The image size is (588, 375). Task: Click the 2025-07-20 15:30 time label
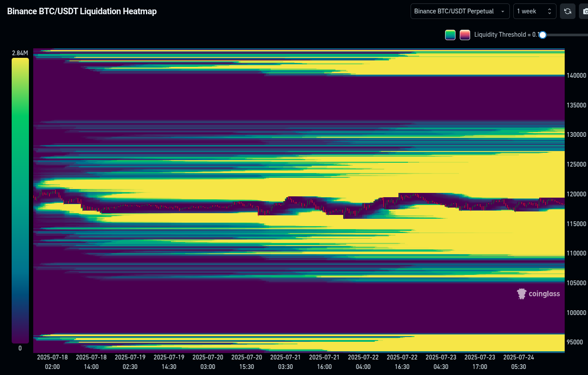[x=247, y=362]
